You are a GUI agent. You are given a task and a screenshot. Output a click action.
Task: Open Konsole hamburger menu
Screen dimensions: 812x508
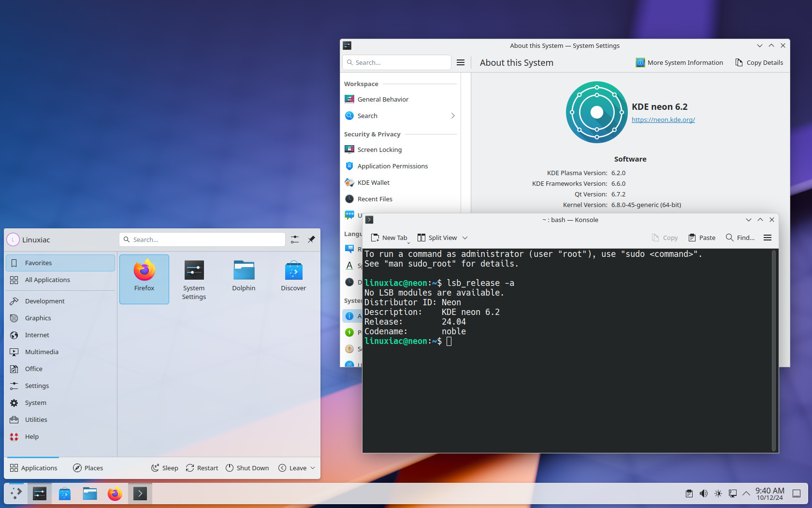(x=768, y=238)
